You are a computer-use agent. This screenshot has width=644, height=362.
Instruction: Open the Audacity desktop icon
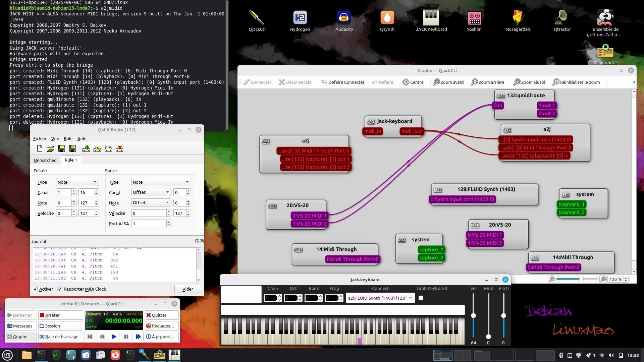coord(344,20)
